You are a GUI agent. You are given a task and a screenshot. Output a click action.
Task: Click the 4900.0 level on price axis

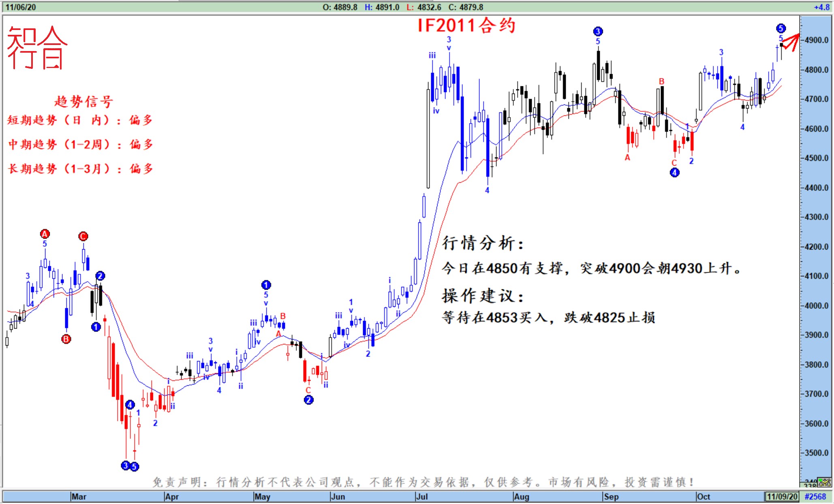click(x=816, y=40)
